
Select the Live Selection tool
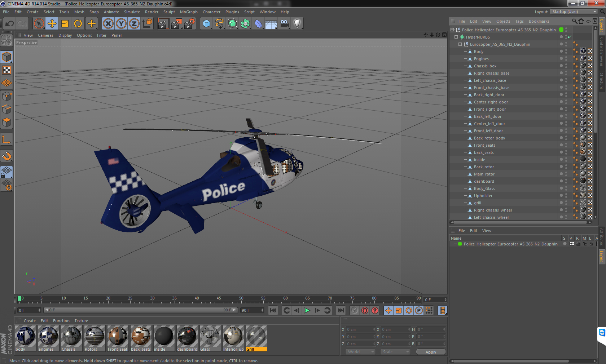click(39, 24)
